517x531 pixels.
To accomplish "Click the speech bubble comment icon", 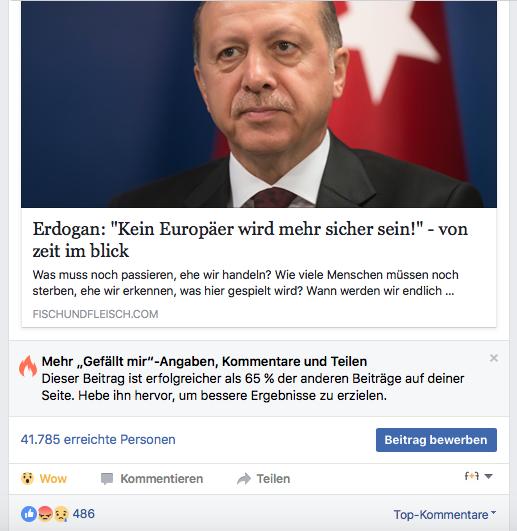I will [x=107, y=479].
